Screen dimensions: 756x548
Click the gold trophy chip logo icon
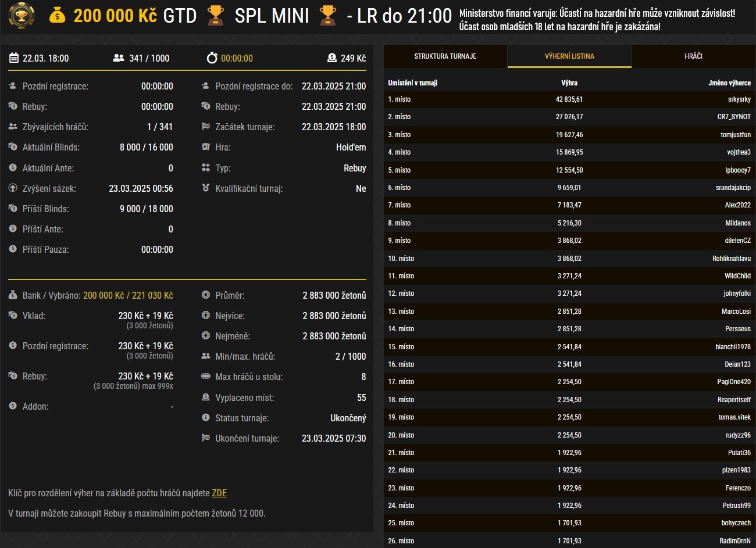click(22, 16)
